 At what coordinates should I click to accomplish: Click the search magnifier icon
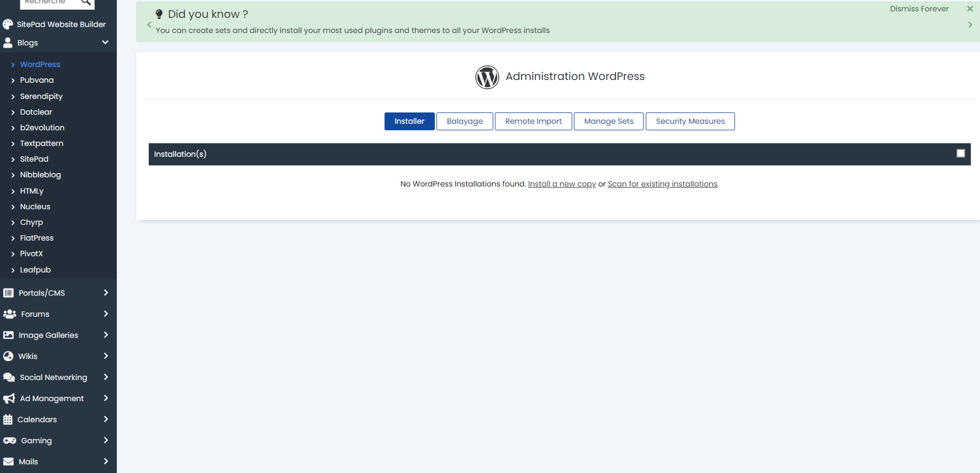coord(85,3)
